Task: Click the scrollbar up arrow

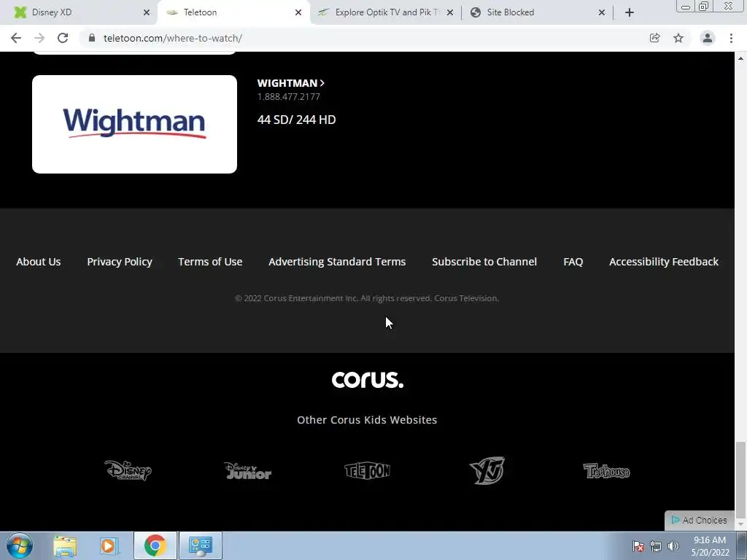Action: point(740,58)
